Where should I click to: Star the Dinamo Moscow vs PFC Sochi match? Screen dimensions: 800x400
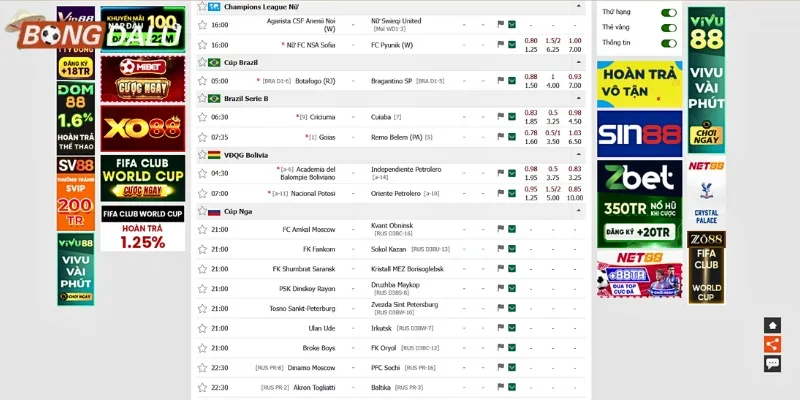[x=202, y=368]
